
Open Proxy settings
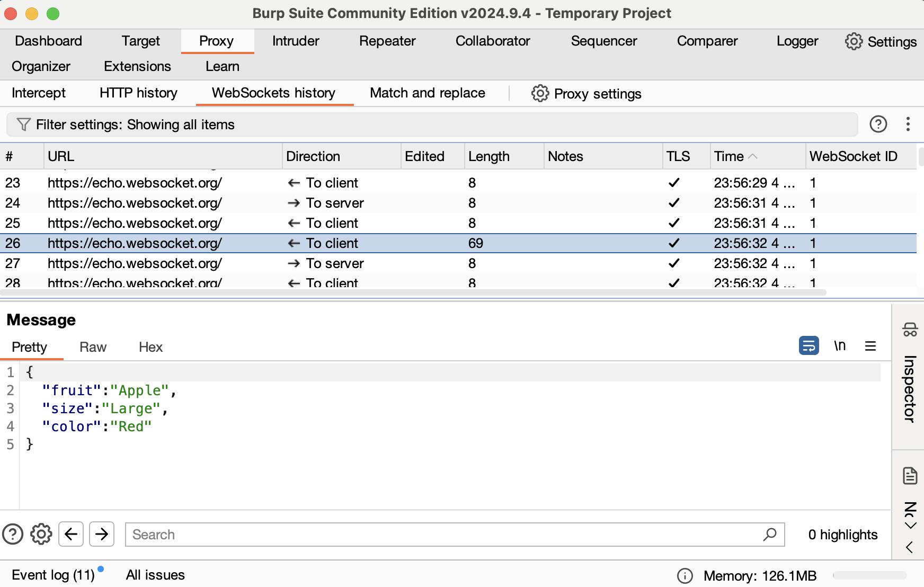coord(587,94)
